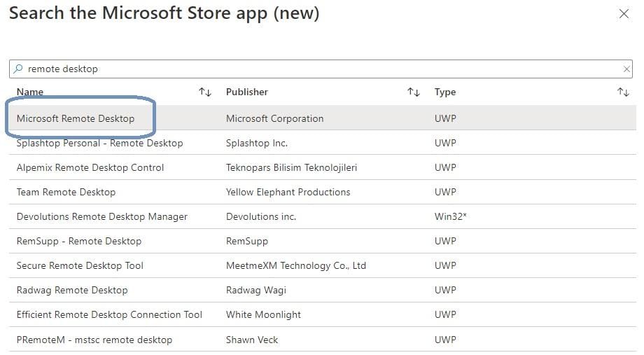The height and width of the screenshot is (355, 644).
Task: Pick Team Remote Desktop from results
Action: [x=66, y=192]
